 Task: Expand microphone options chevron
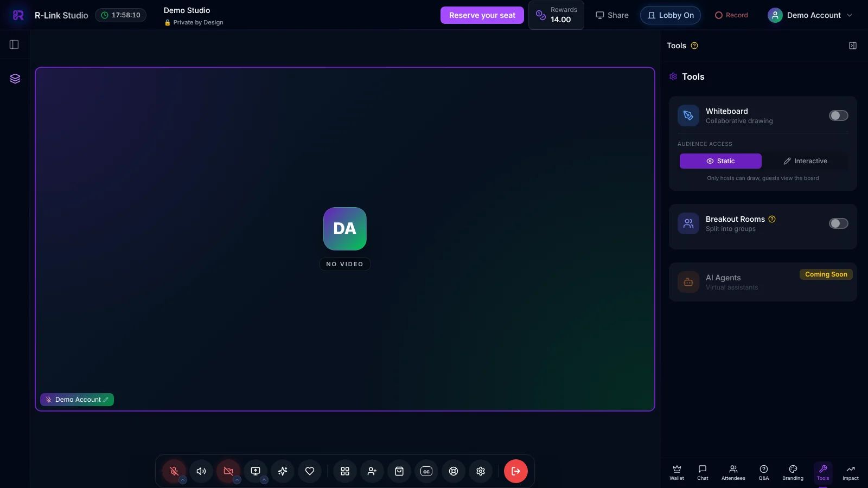[x=183, y=480]
